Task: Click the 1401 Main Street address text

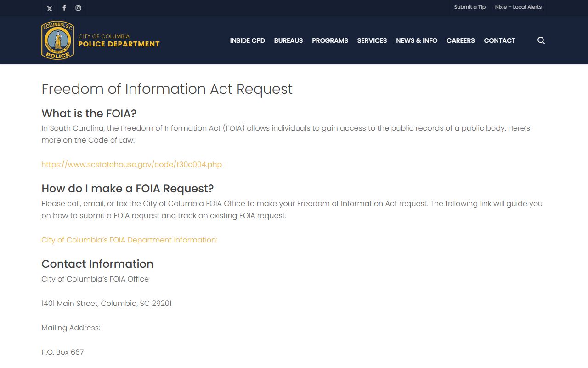Action: tap(106, 303)
